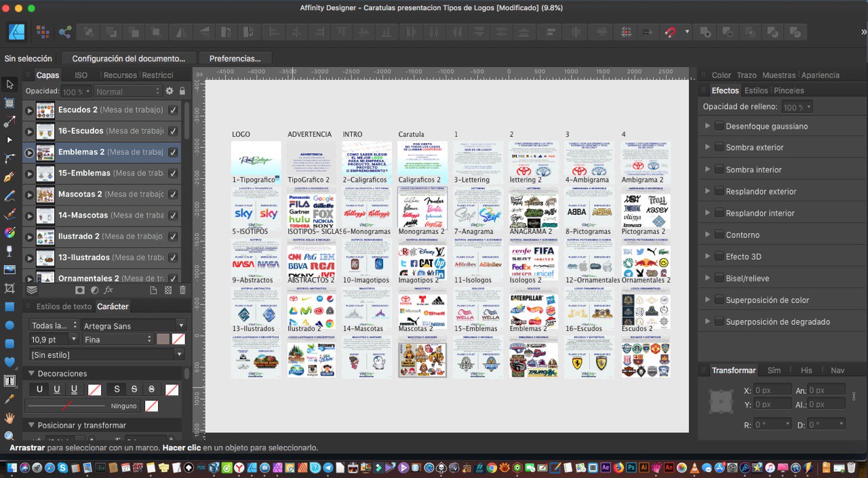Toggle visibility of Escudos 2 layer
The width and height of the screenshot is (868, 478).
(x=174, y=110)
